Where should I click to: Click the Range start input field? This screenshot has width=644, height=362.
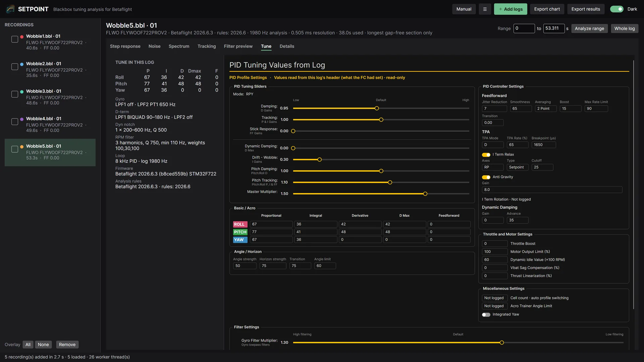(524, 28)
